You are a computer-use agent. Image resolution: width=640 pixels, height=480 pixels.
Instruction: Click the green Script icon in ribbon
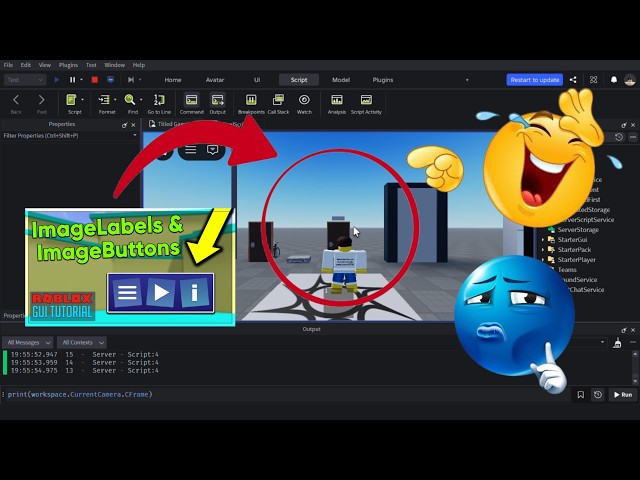[71, 100]
